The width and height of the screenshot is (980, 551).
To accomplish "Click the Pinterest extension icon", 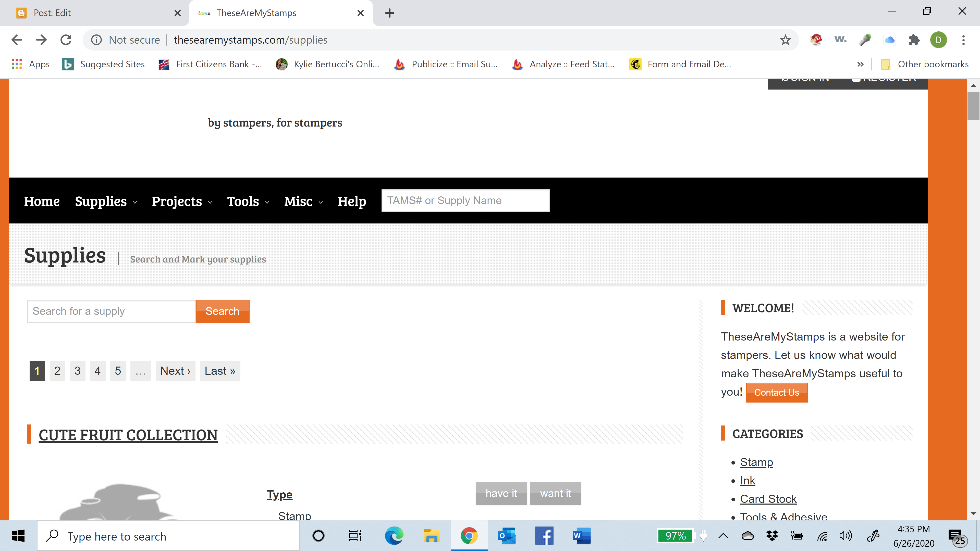I will [x=816, y=40].
